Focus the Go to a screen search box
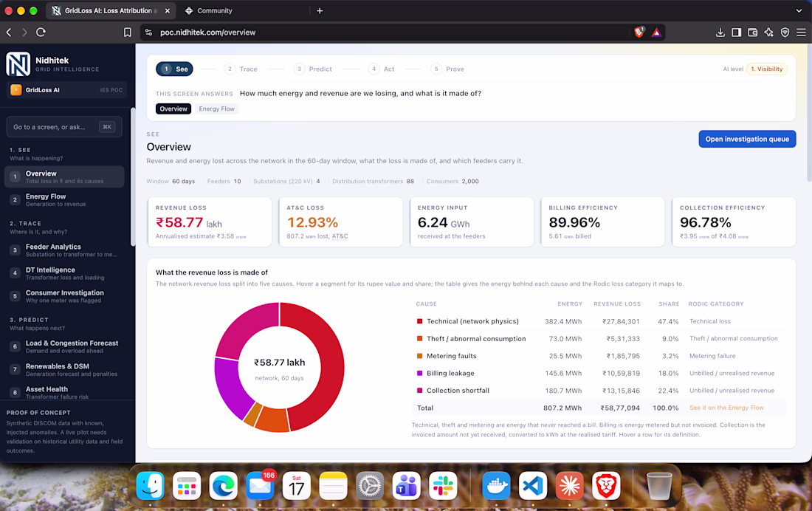 64,127
